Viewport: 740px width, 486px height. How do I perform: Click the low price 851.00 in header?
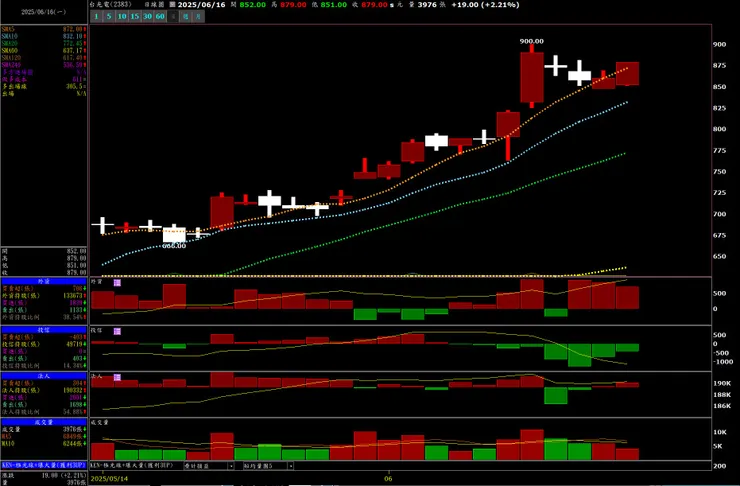(334, 5)
